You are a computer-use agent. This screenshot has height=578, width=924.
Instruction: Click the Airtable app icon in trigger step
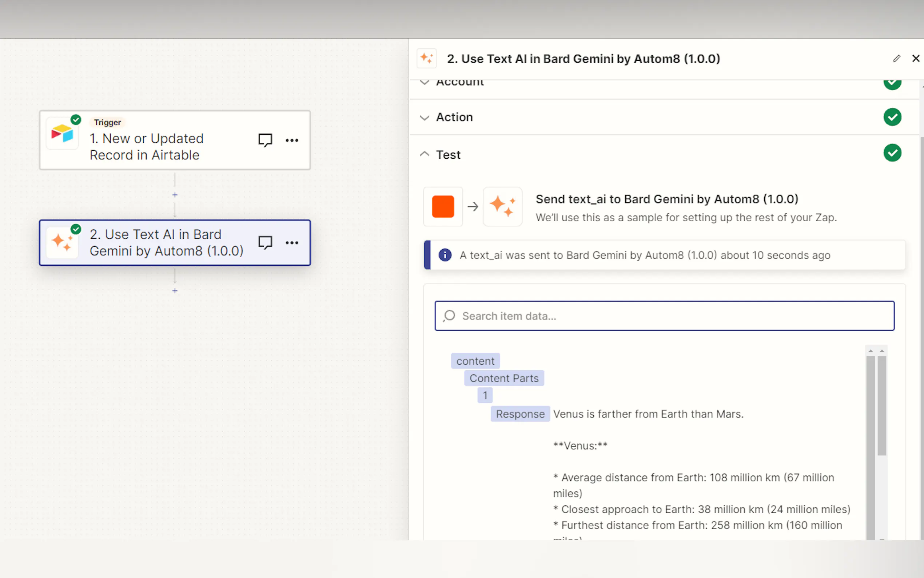pos(62,134)
